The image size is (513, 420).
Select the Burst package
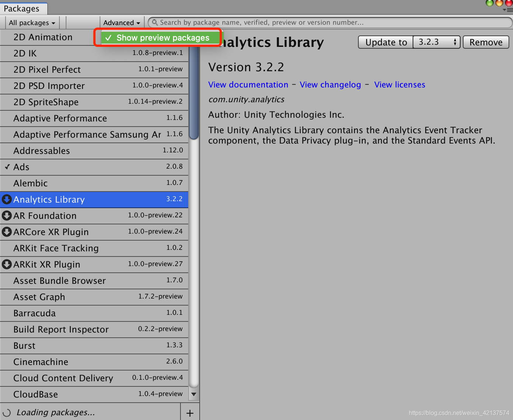click(x=94, y=346)
